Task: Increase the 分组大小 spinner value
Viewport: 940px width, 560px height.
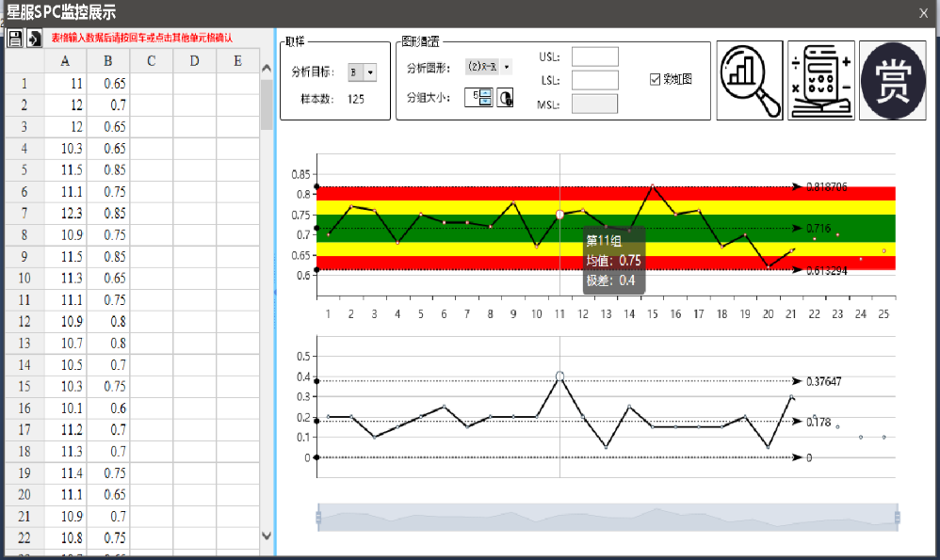Action: (486, 93)
